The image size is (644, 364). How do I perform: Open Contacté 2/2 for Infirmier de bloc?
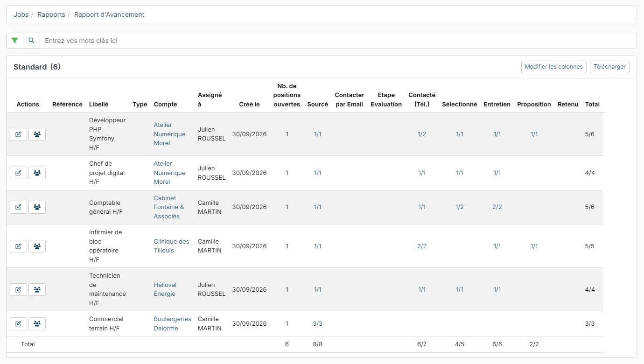pyautogui.click(x=422, y=246)
